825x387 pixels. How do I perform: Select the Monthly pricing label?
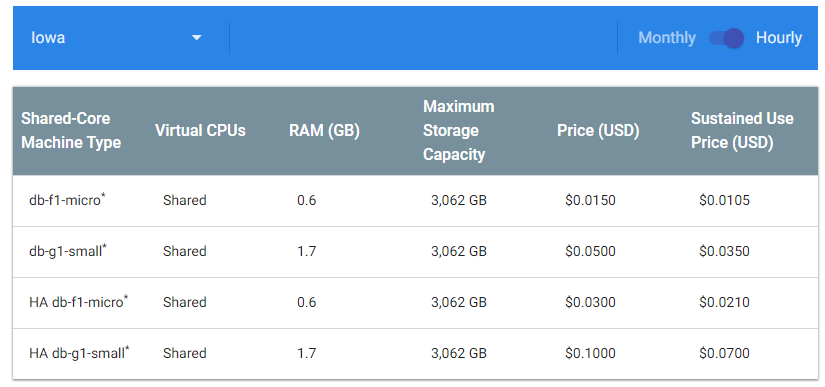(x=667, y=38)
